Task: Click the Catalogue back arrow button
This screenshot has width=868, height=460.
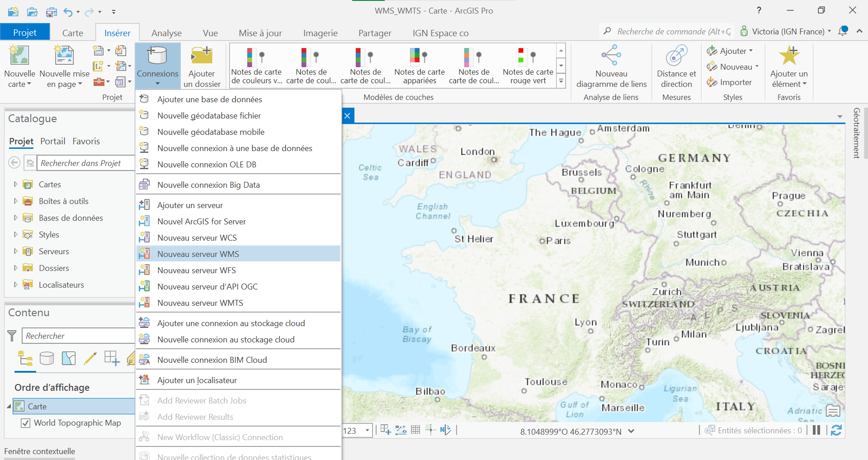Action: click(14, 163)
